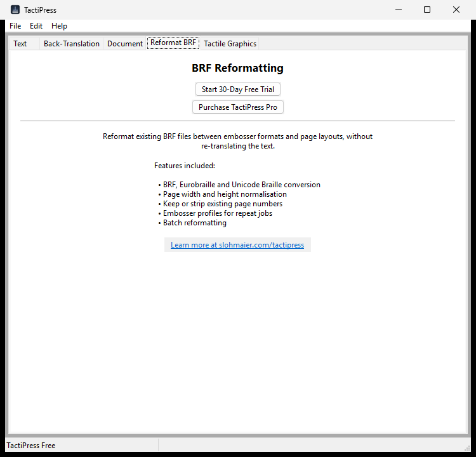The image size is (476, 457).
Task: Click 'Batch reformatting' bullet
Action: 192,223
